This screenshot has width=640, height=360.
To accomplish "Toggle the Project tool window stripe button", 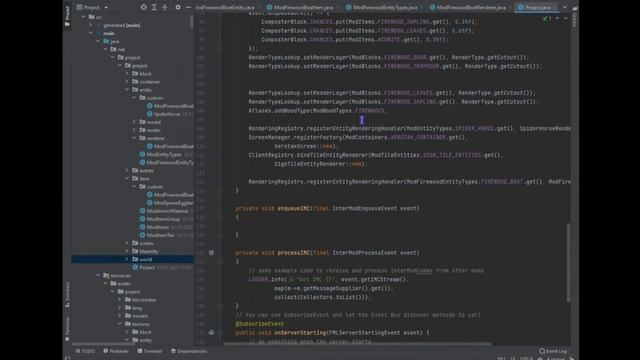I will click(67, 16).
